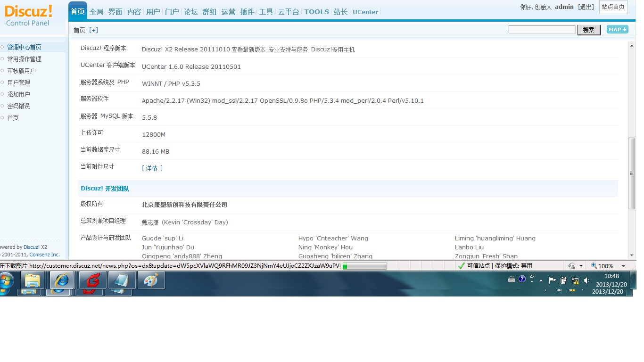The image size is (644, 362).
Task: Open the notepad-like app in the taskbar
Action: coord(122,280)
